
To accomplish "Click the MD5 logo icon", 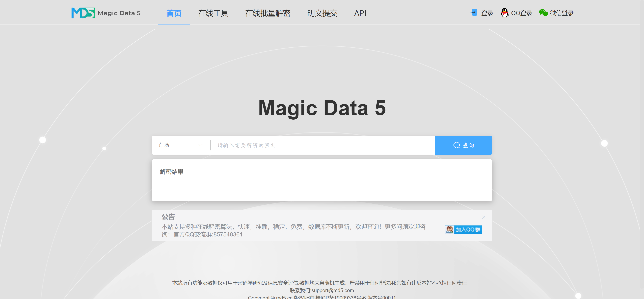I will (83, 13).
